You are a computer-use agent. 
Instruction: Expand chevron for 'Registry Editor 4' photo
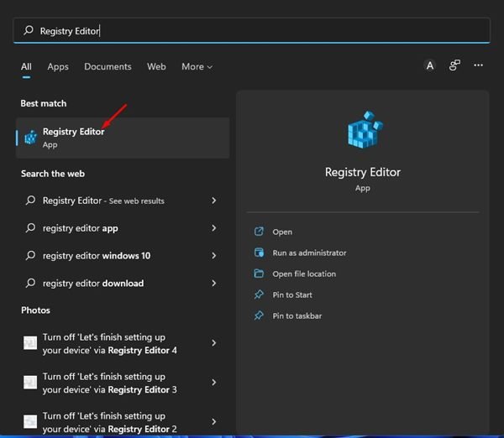[213, 343]
